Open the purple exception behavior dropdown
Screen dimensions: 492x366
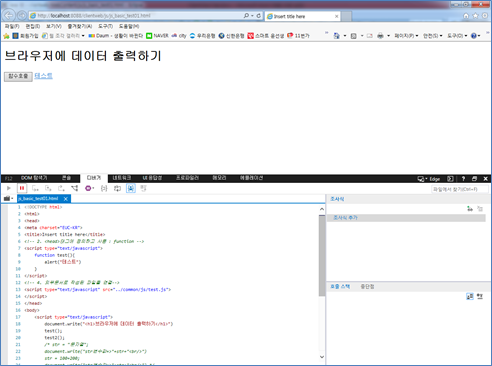point(89,188)
